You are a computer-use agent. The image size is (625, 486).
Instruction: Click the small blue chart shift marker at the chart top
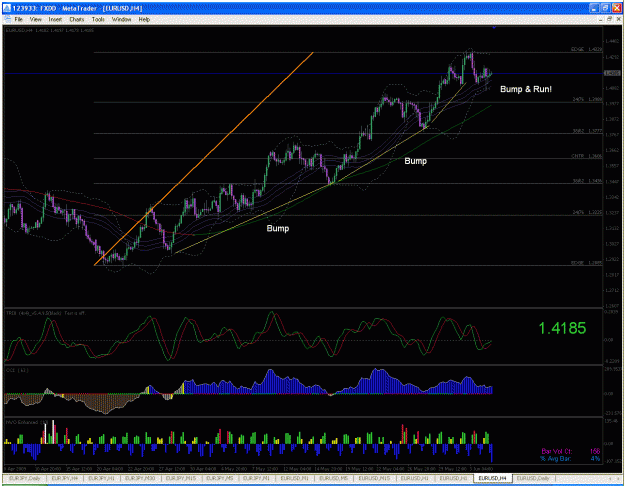494,27
